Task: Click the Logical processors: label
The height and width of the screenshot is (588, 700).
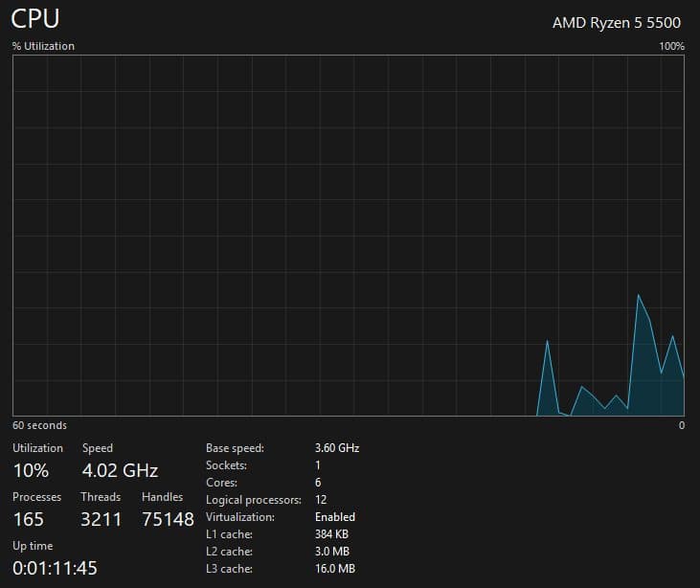Action: (254, 500)
